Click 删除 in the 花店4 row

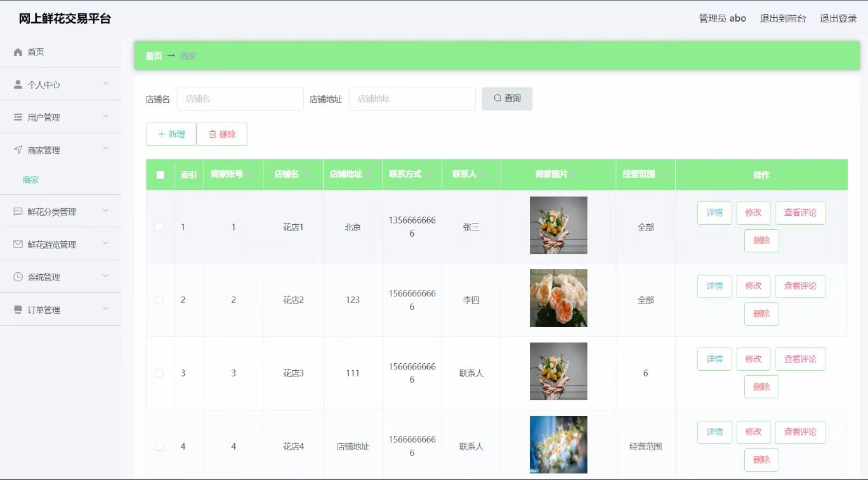(x=761, y=460)
